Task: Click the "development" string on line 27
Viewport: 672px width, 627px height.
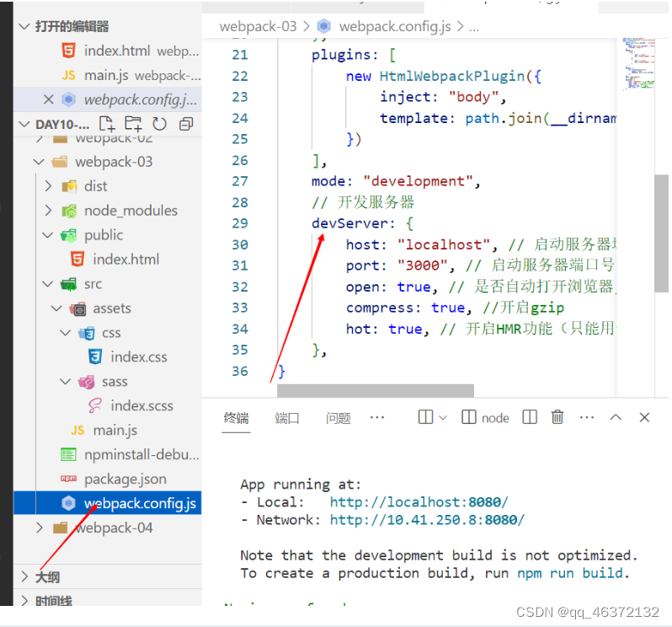Action: [418, 181]
